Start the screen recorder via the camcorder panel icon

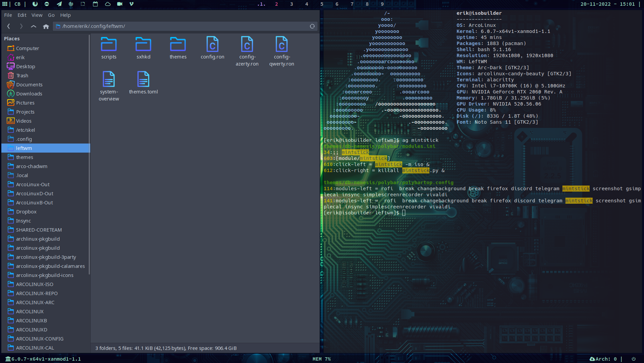click(x=119, y=4)
